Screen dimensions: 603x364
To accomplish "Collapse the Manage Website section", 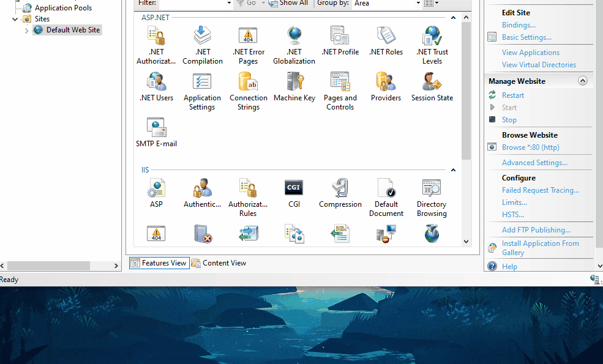I will click(583, 81).
